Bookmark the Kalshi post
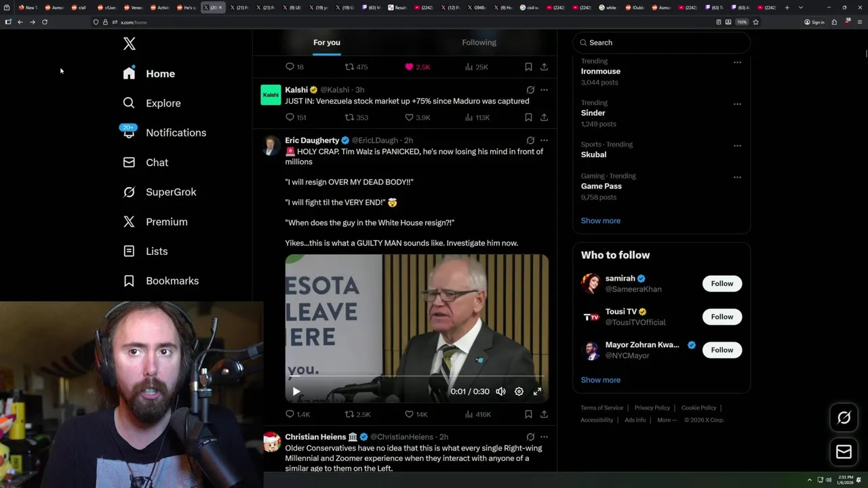This screenshot has width=868, height=488. (528, 117)
